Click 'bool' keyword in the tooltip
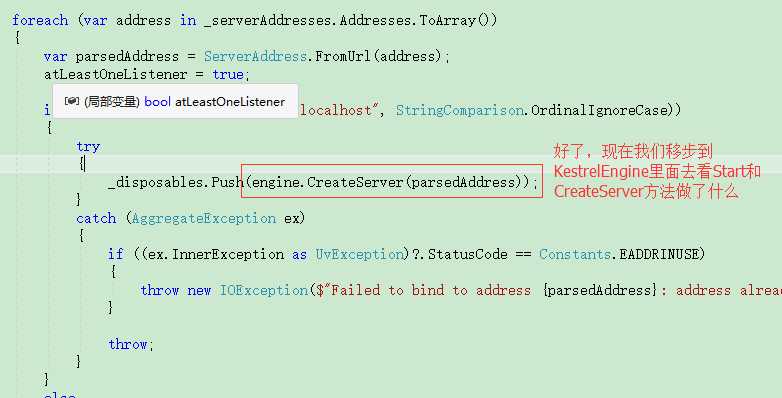 (x=158, y=102)
